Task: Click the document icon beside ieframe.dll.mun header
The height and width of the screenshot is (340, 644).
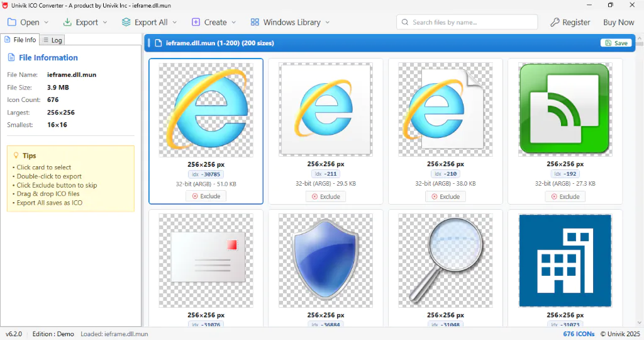Action: point(158,43)
